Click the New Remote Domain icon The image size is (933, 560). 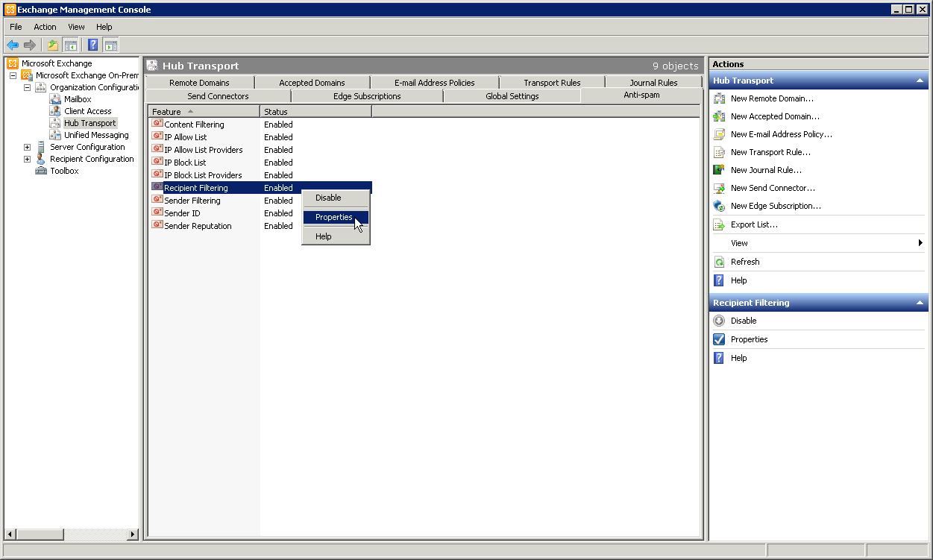[720, 98]
